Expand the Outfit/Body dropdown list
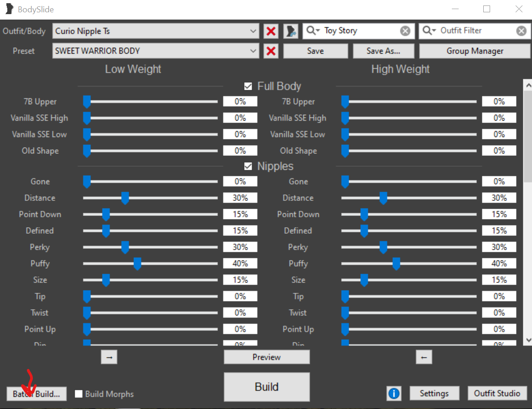 pyautogui.click(x=253, y=31)
